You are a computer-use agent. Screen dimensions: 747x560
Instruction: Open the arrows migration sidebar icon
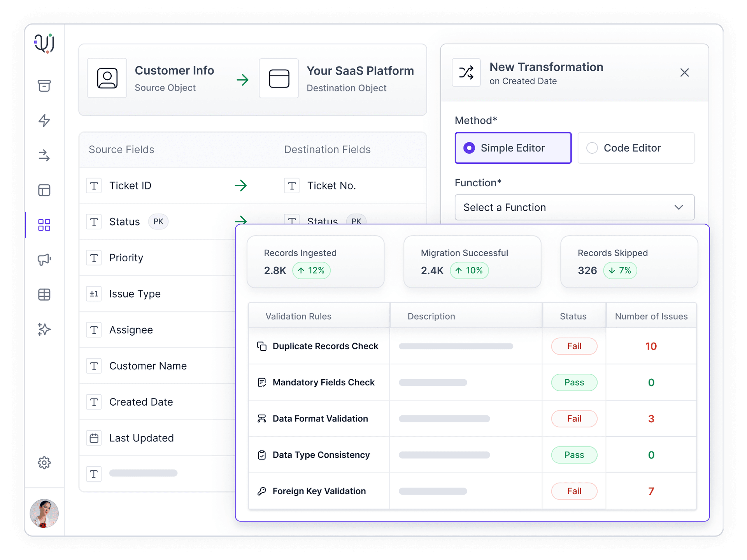pyautogui.click(x=44, y=156)
